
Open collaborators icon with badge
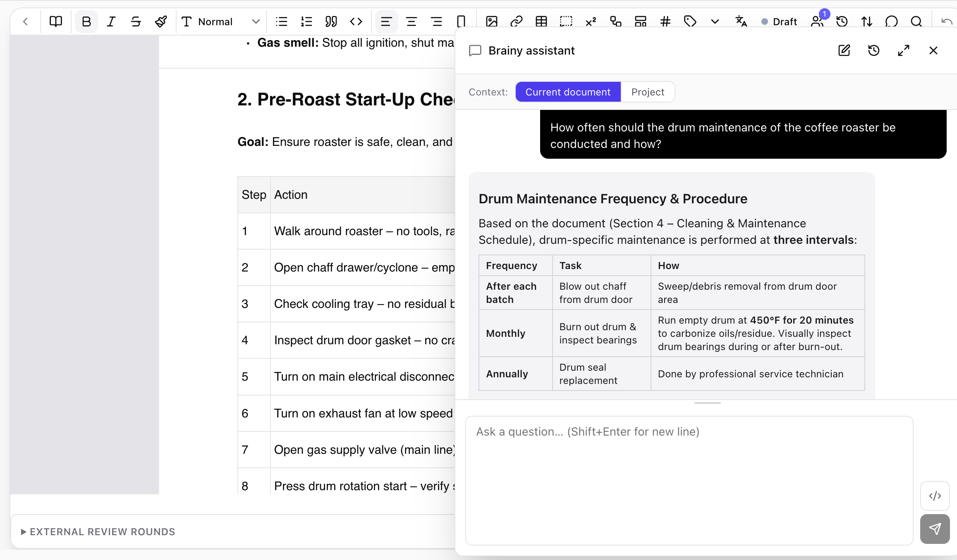tap(818, 21)
